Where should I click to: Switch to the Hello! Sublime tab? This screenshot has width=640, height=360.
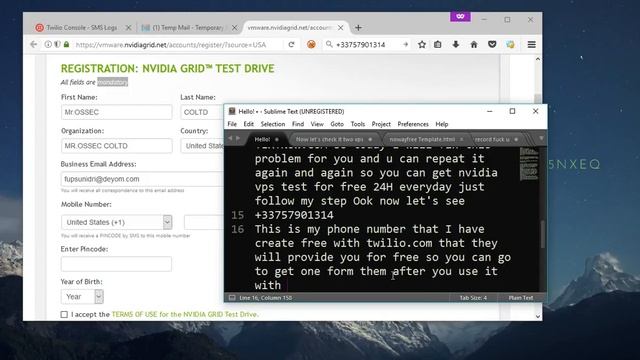(264, 139)
